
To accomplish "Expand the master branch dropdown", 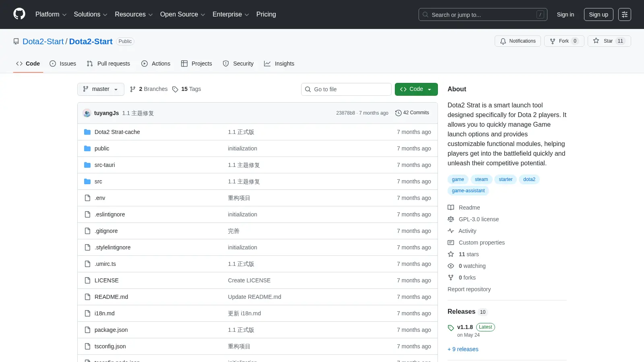I will point(101,89).
